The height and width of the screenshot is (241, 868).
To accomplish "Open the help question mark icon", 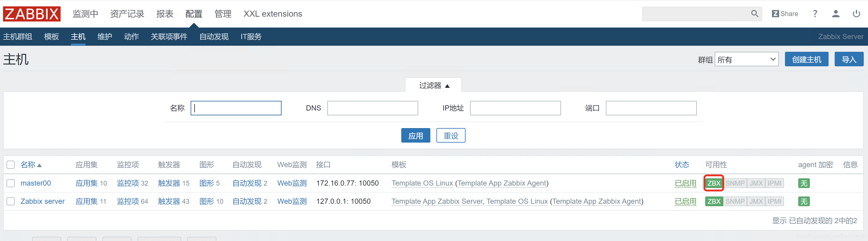I will point(815,14).
